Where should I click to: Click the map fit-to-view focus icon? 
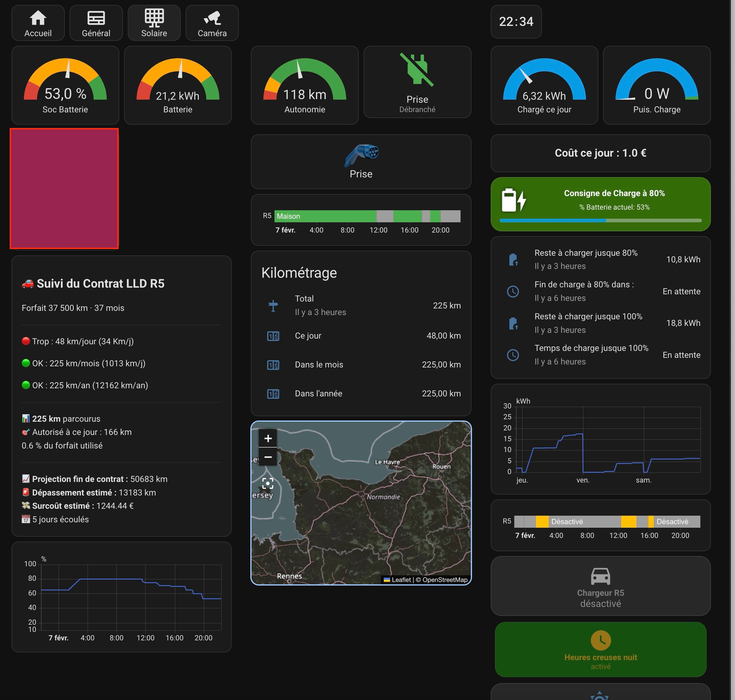[x=268, y=483]
